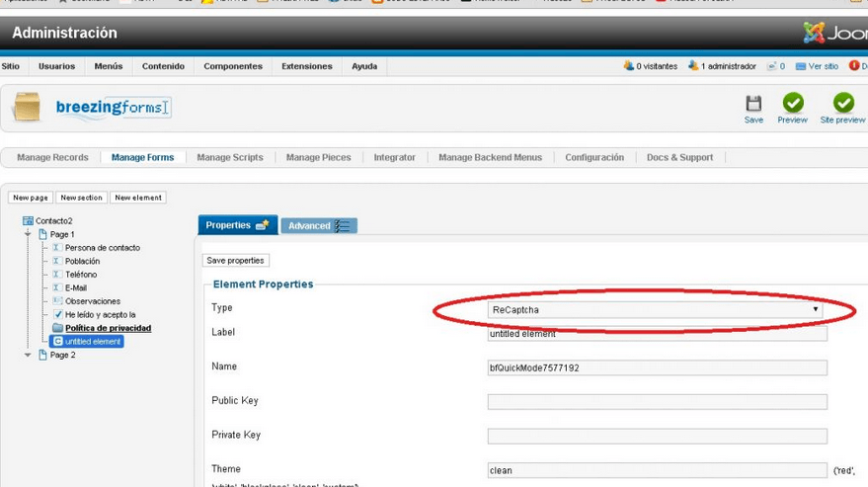Viewport: 868px width, 487px height.
Task: Open the Usuarios menu
Action: 56,66
